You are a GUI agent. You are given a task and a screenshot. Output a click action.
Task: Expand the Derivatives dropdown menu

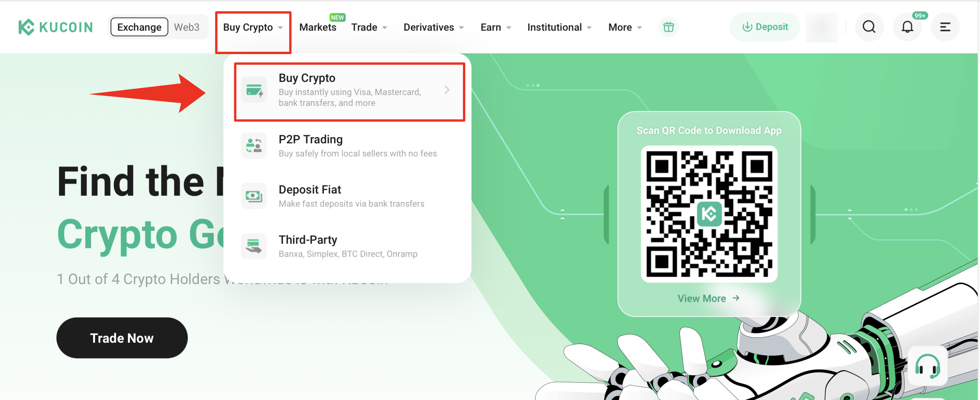pos(433,27)
